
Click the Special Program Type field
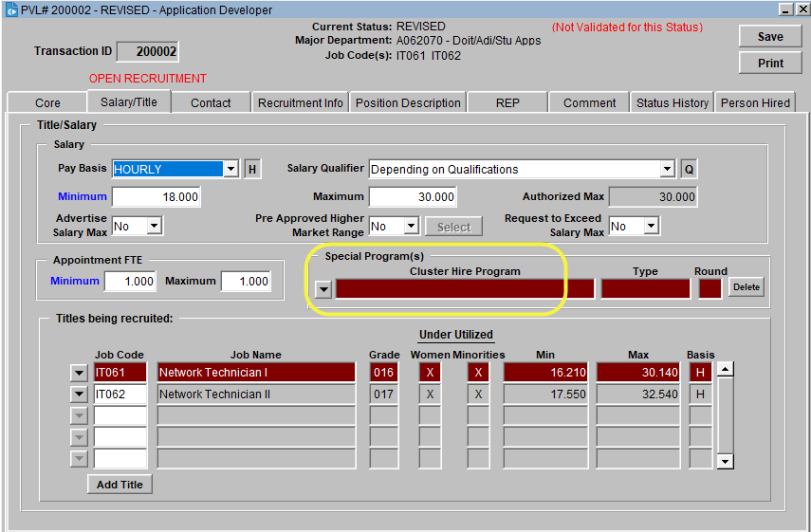(646, 289)
